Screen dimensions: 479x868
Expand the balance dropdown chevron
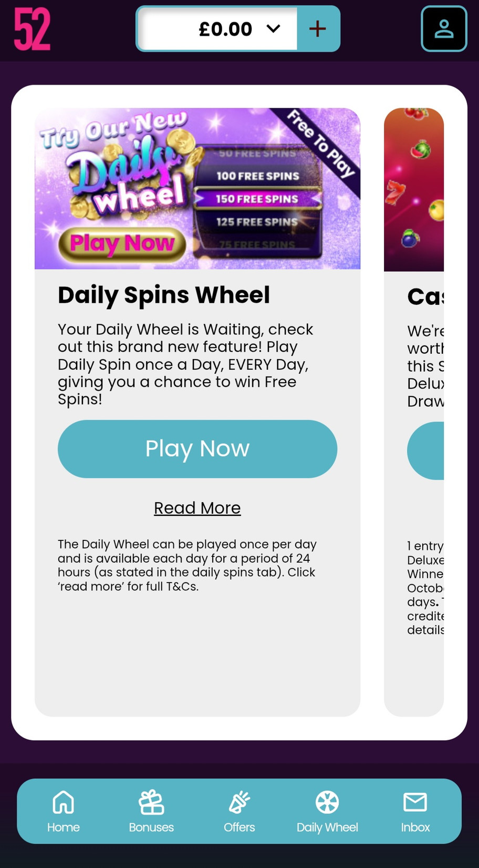pyautogui.click(x=274, y=28)
